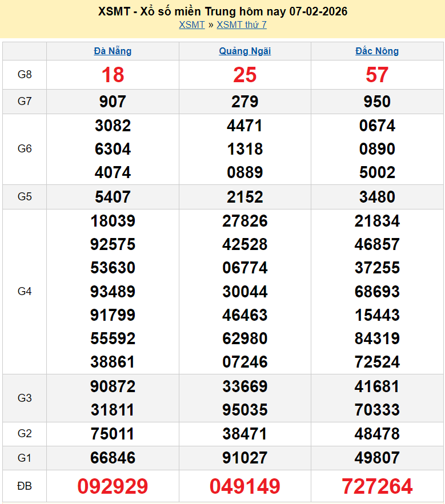Open the Đắc Nông province link
The width and height of the screenshot is (445, 504).
377,51
